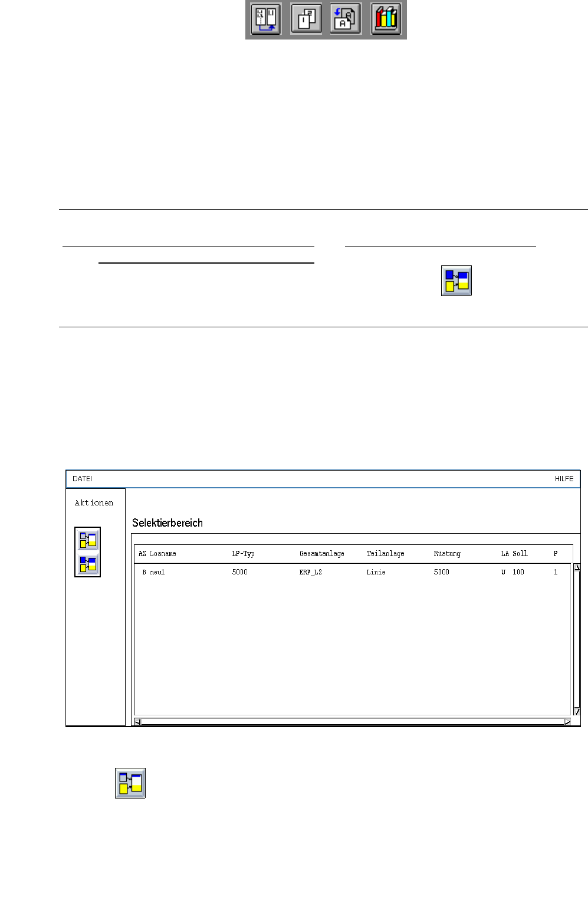Click the horizontal scrollbar track under the list
588x920 pixels.
(x=352, y=721)
